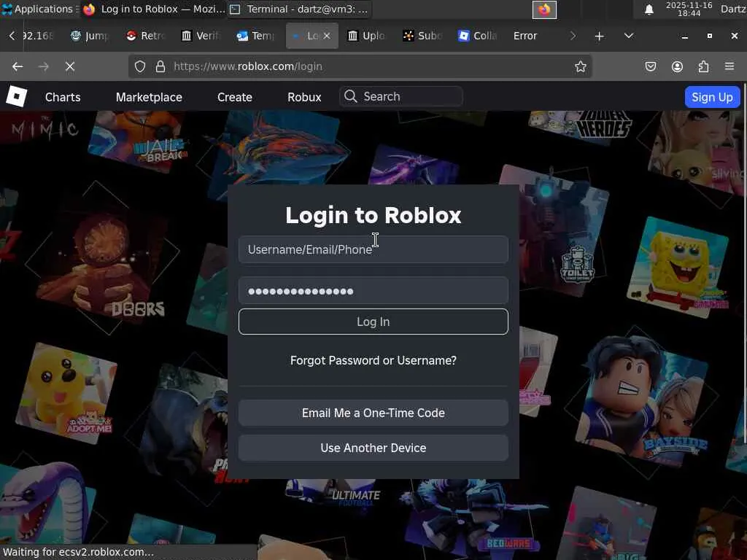Click the Jailbreak game thumbnail
Viewport: 747px width, 560px height.
[x=139, y=141]
